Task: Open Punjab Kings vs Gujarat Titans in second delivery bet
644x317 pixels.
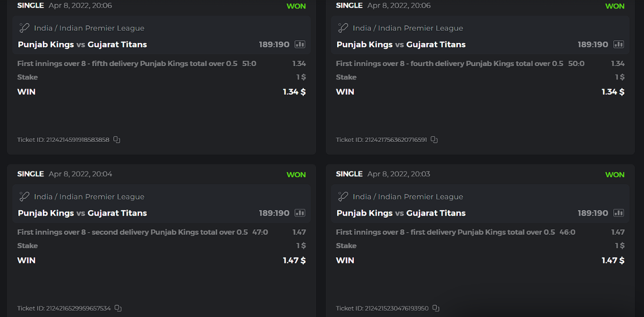Action: click(x=82, y=213)
